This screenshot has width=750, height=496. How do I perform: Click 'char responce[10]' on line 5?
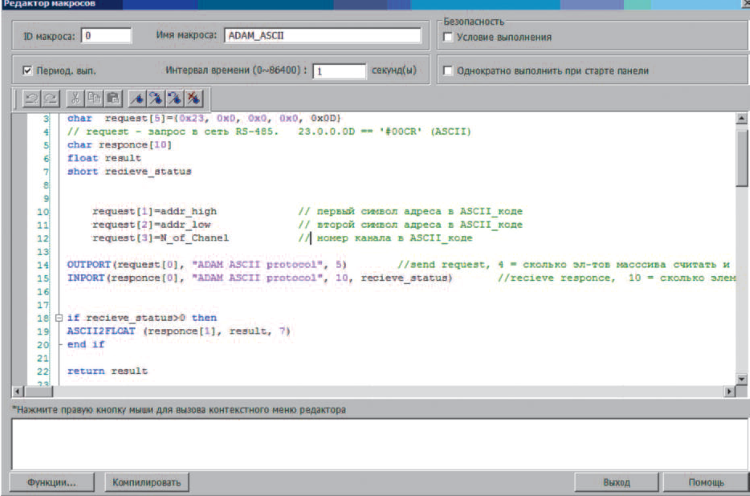pyautogui.click(x=120, y=144)
